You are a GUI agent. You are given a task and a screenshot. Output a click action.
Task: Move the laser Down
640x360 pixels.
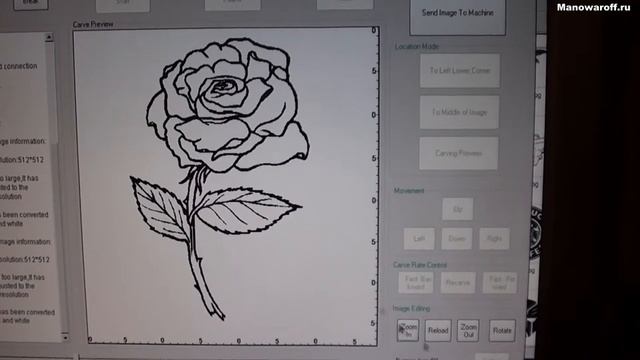(457, 238)
